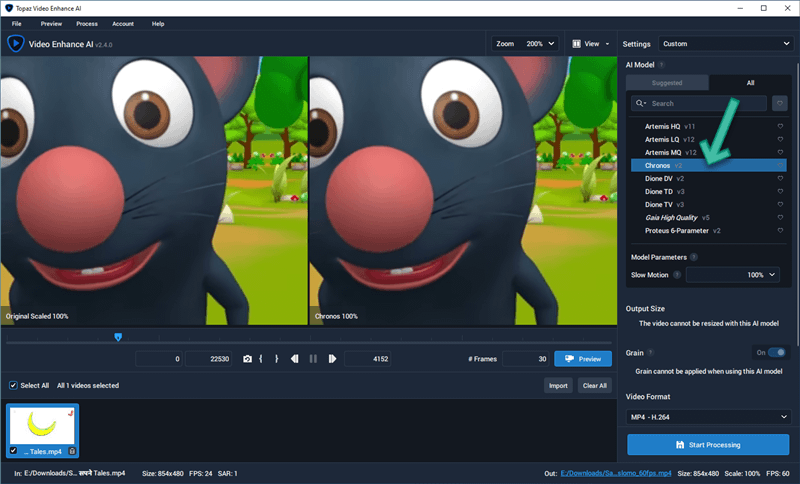Screen dimensions: 800x484
Task: Favorite the Artemis LQ model
Action: pyautogui.click(x=780, y=139)
